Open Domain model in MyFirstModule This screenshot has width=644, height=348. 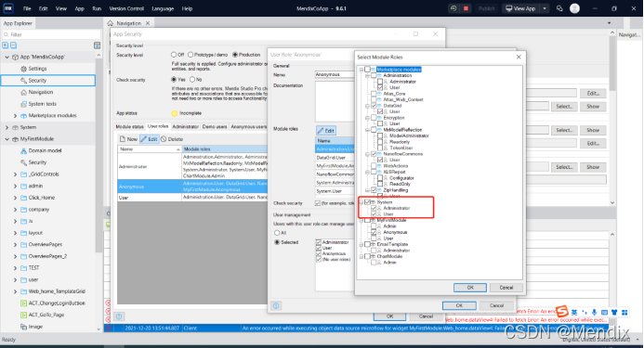pyautogui.click(x=41, y=150)
